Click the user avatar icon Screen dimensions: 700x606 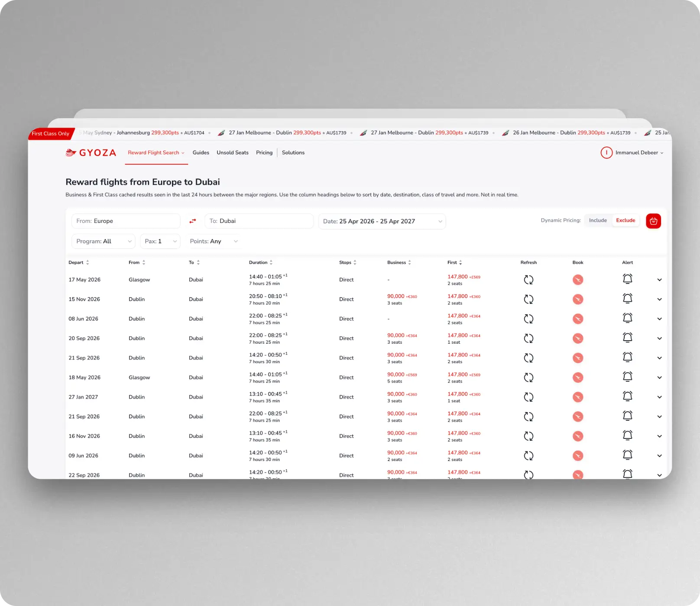[x=606, y=153]
